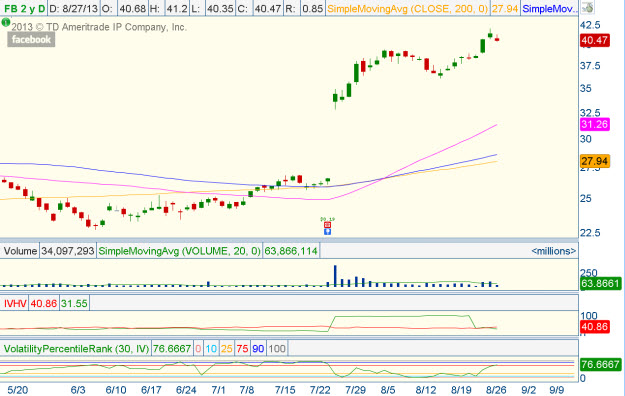Click the 42.5 price axis label

coord(590,25)
